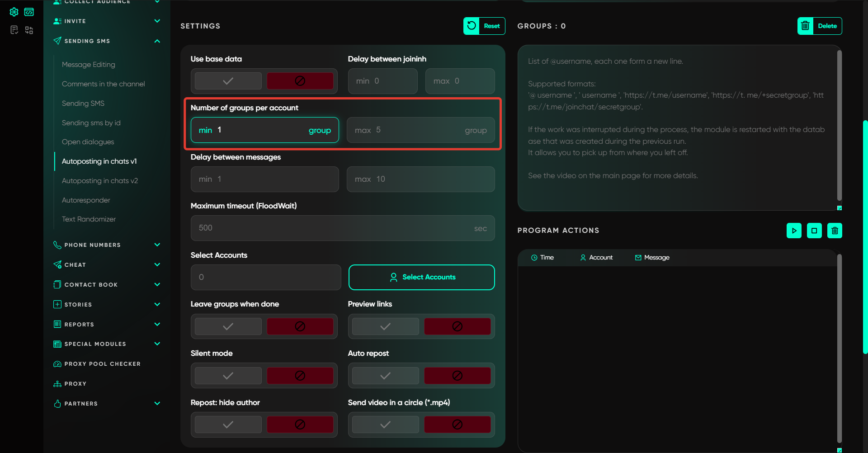Enable the Use base data checkmark
Viewport: 868px width, 453px height.
tap(228, 81)
